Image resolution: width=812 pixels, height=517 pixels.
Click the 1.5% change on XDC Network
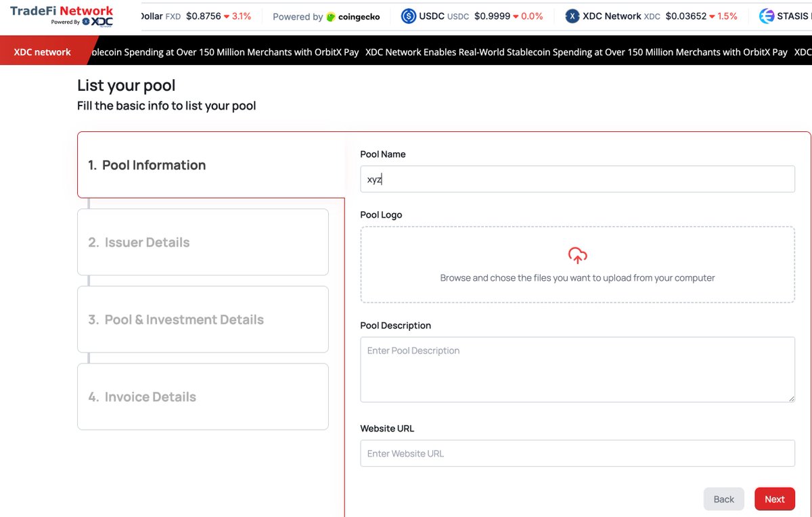[723, 16]
